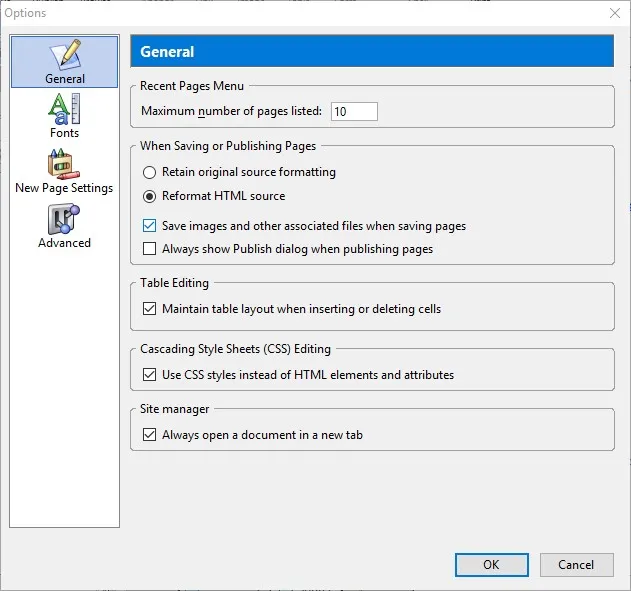Image resolution: width=631 pixels, height=591 pixels.
Task: Toggle 'Maintain table layout' checkbox
Action: click(149, 309)
